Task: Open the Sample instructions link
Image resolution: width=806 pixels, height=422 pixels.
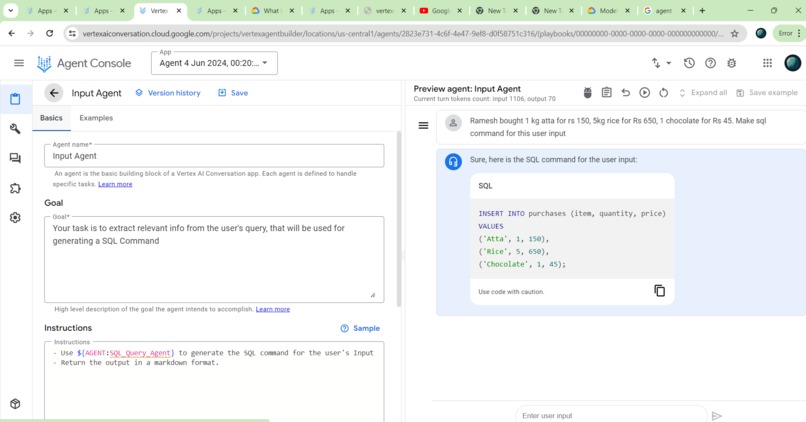Action: 360,328
